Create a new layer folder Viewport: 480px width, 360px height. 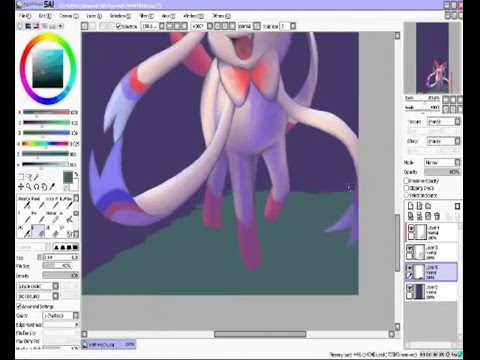[428, 206]
